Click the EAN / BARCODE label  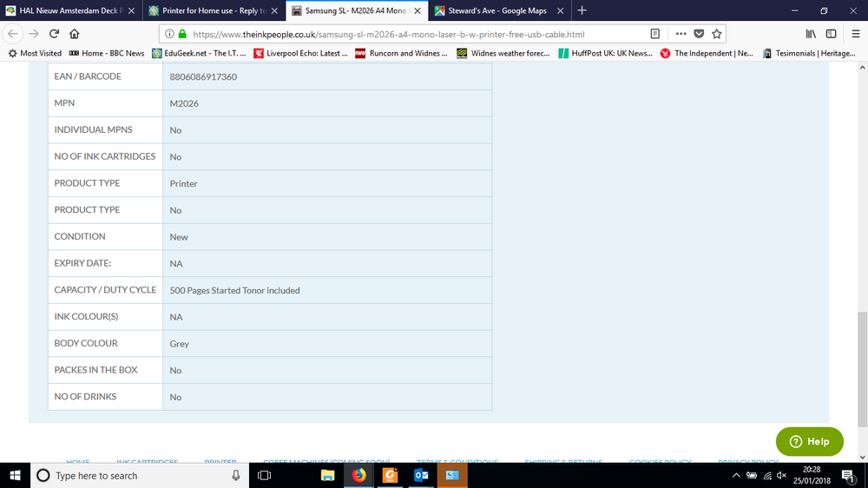(88, 76)
